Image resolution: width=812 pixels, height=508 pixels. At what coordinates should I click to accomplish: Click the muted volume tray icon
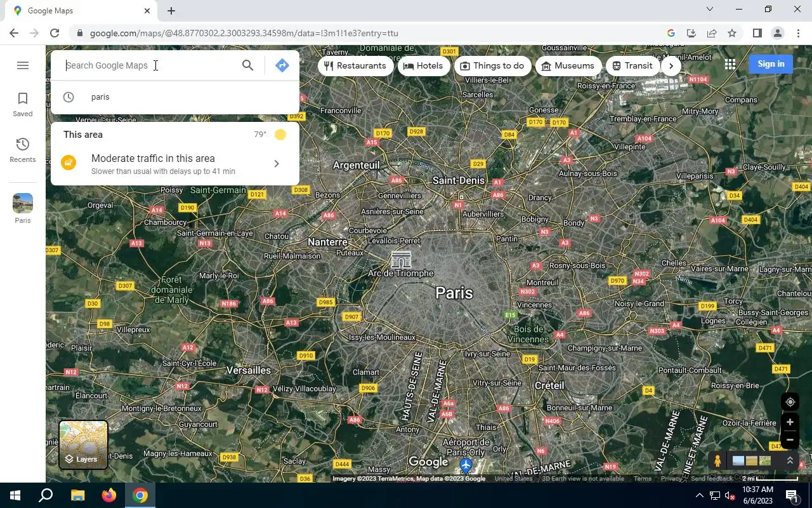tap(730, 495)
